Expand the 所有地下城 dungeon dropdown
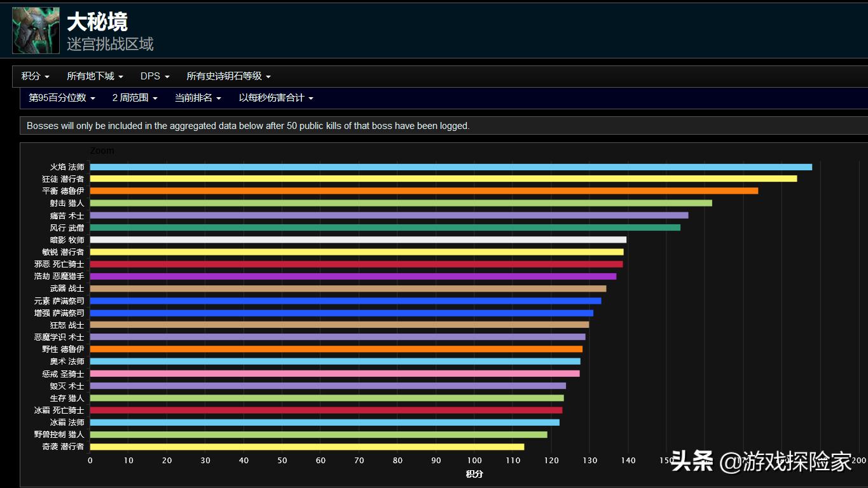868x488 pixels. pos(95,76)
